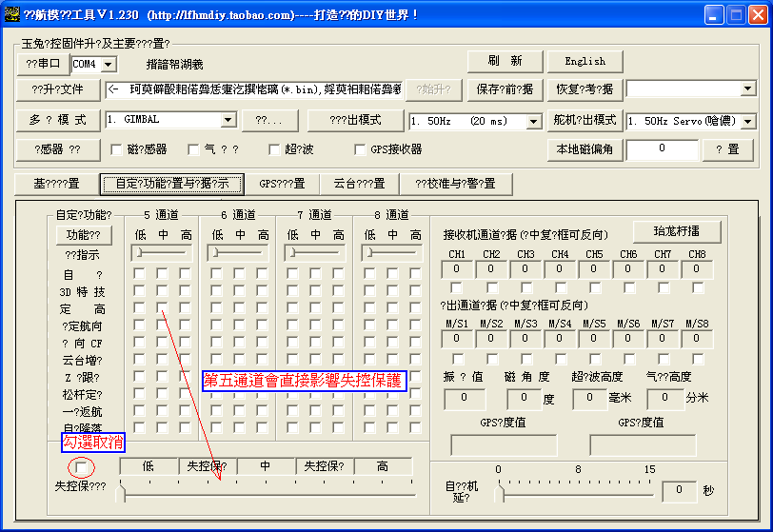Click the upgrade file selection button
773x532 pixels.
pos(58,89)
